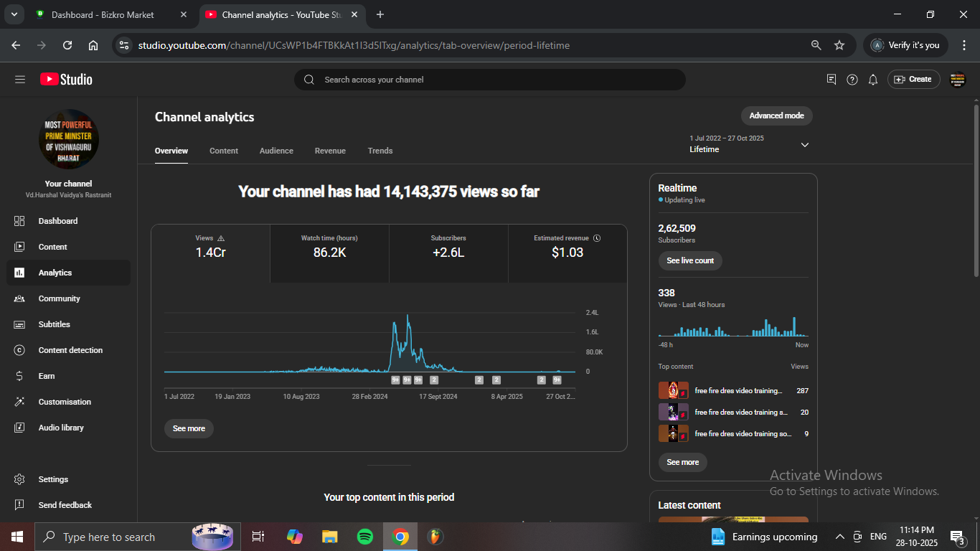This screenshot has height=551, width=980.
Task: Open Audio library in sidebar
Action: (x=61, y=428)
